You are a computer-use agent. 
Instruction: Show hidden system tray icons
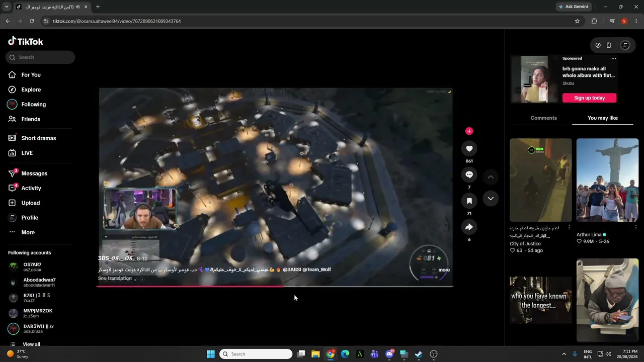coord(565,354)
